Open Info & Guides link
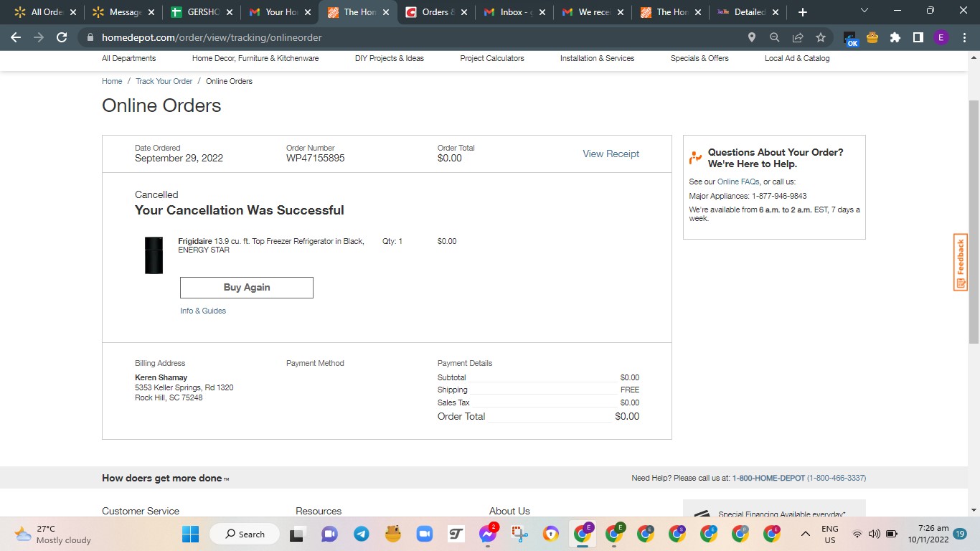 [x=203, y=311]
